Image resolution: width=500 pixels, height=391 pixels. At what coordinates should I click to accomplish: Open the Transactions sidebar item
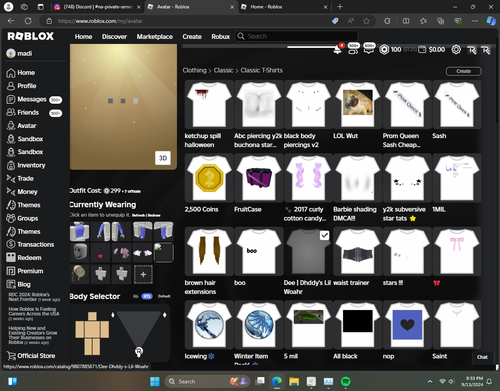pos(30,244)
